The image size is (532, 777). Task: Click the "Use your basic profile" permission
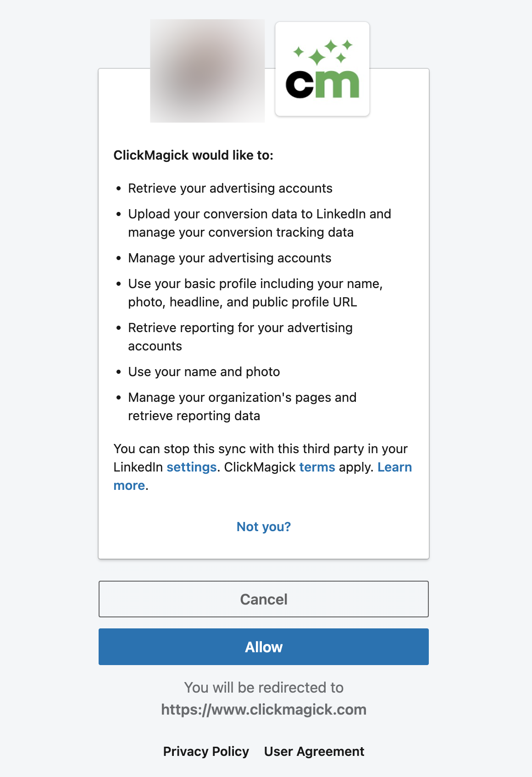pyautogui.click(x=255, y=293)
